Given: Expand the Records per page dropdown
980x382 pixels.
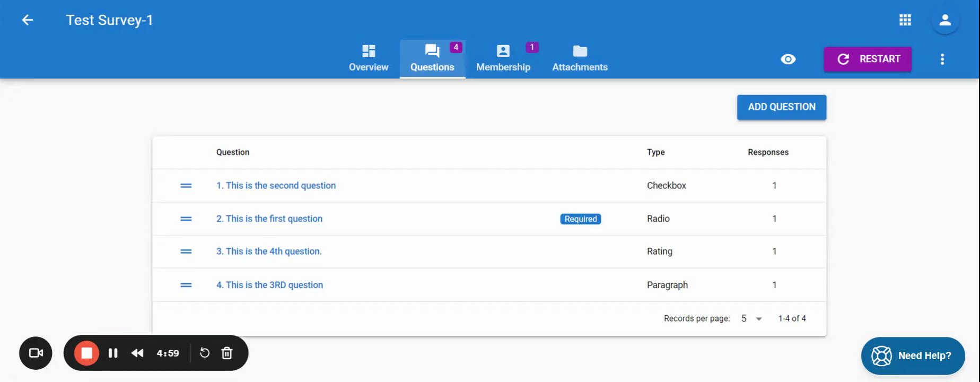Looking at the screenshot, I should (x=751, y=318).
